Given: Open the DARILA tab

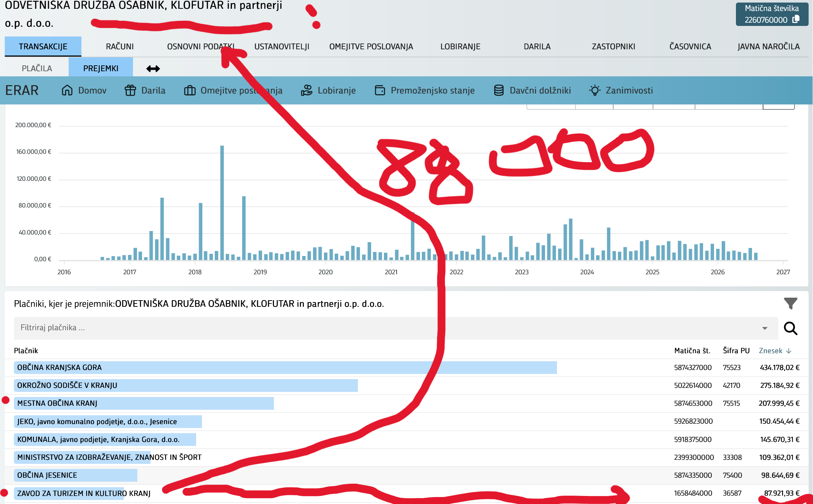Looking at the screenshot, I should [537, 46].
